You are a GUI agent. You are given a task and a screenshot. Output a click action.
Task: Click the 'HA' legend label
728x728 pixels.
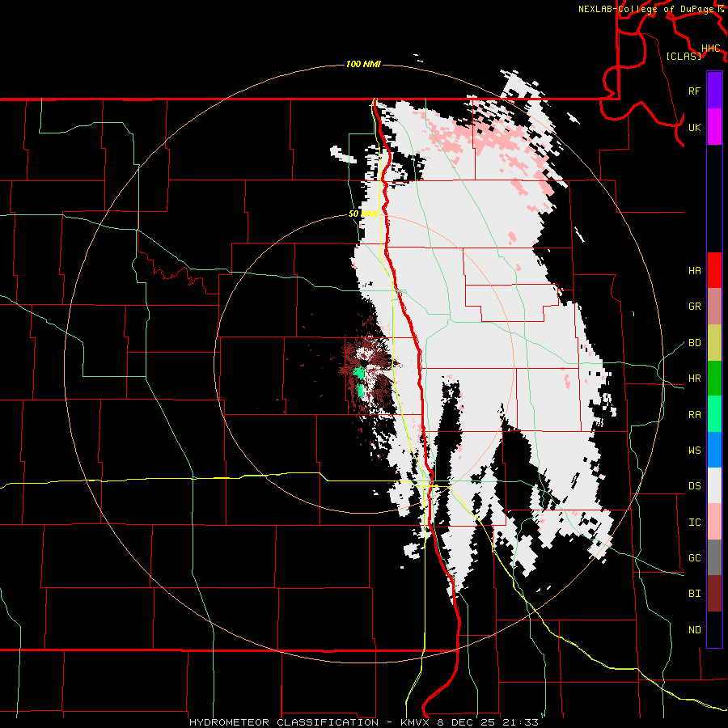pos(694,271)
